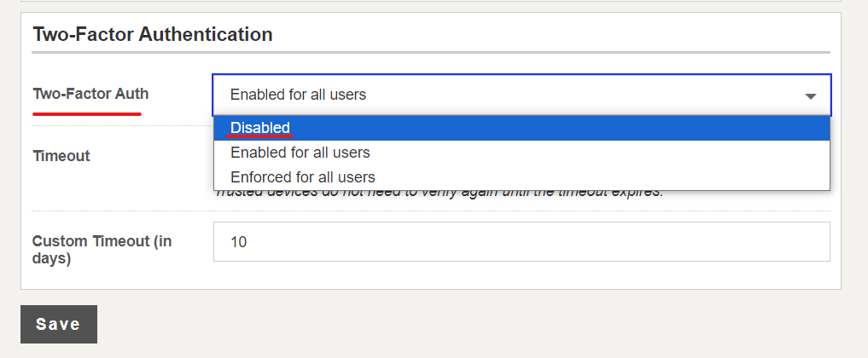Viewport: 868px width, 358px height.
Task: Click the red underline beneath Two-Factor Auth
Action: (x=87, y=114)
